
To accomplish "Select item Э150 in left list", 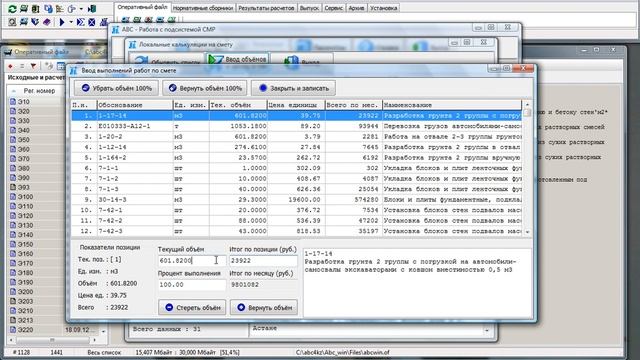I will [25, 244].
